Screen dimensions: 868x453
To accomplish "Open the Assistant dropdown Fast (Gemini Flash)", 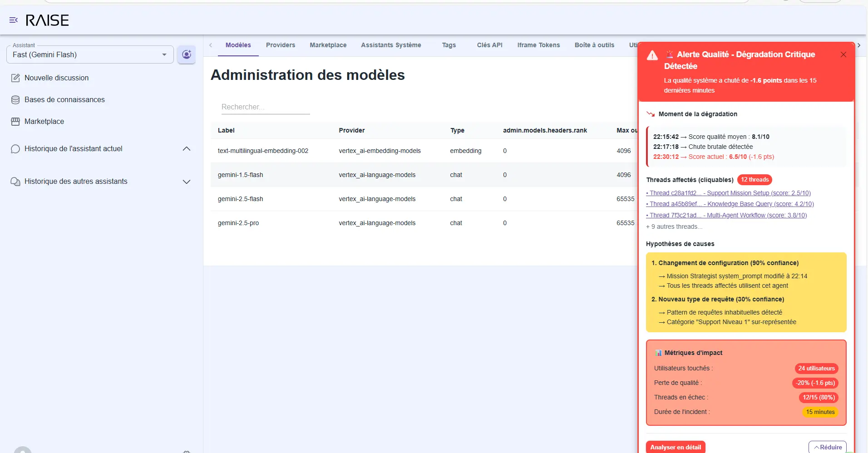I will 90,55.
